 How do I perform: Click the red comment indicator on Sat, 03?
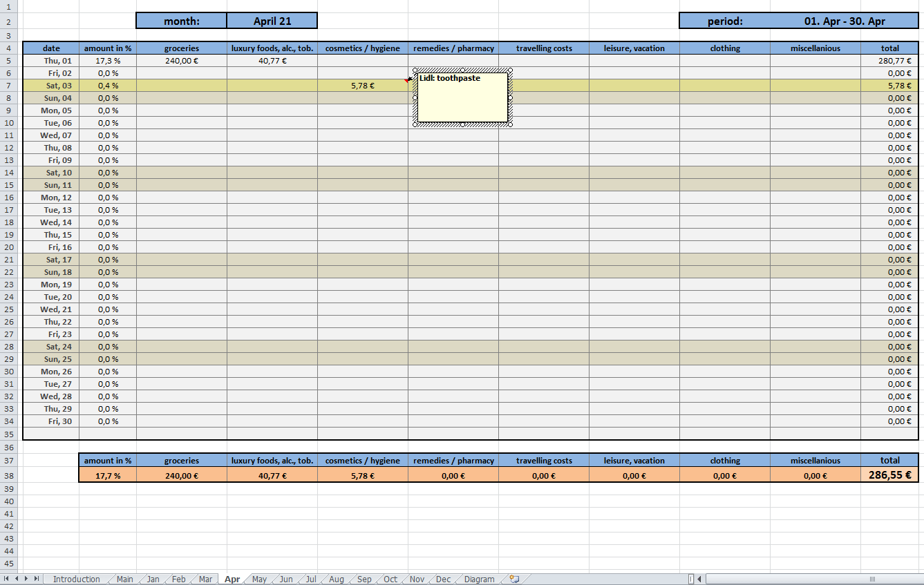[406, 80]
